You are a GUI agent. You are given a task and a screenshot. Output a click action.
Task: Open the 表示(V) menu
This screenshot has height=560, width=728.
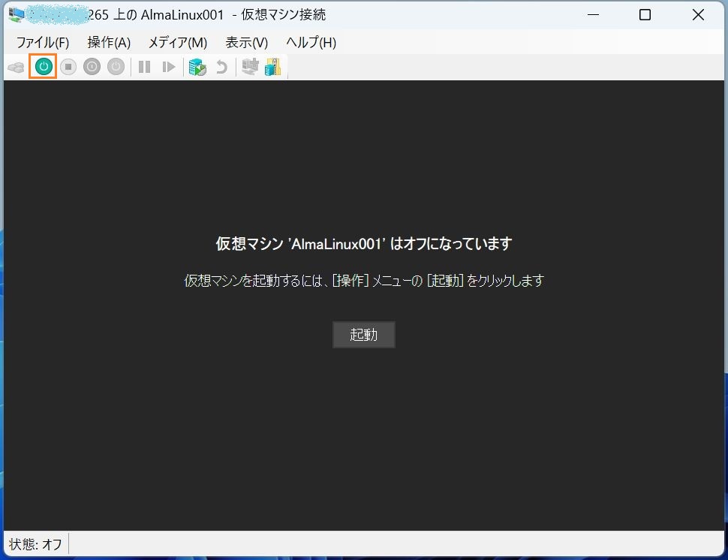point(246,43)
